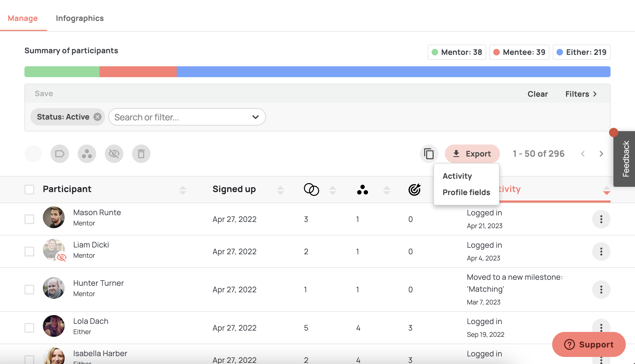Click Mason Runte's avatar photo
This screenshot has width=635, height=364.
click(54, 217)
